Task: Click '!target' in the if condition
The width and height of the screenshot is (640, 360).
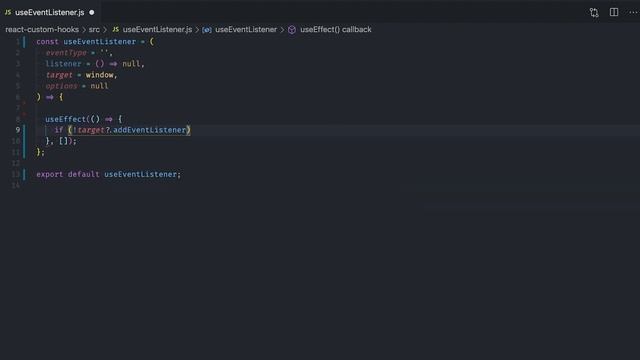Action: (x=89, y=130)
